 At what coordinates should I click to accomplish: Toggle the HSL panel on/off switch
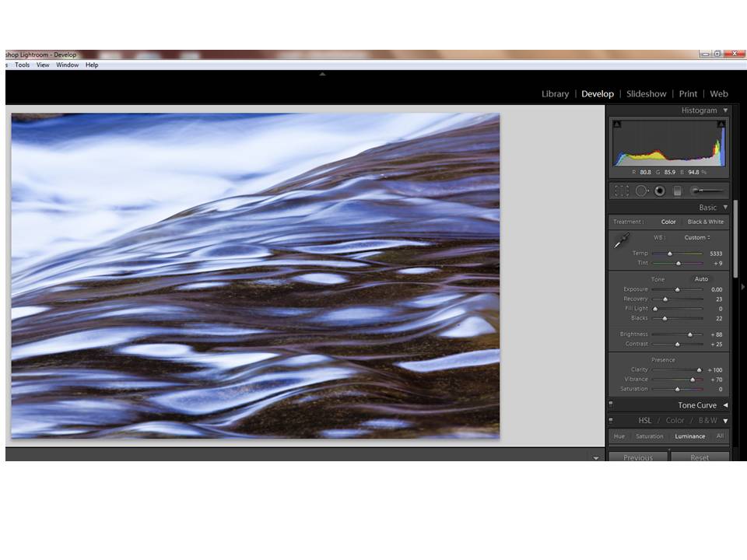[x=611, y=421]
